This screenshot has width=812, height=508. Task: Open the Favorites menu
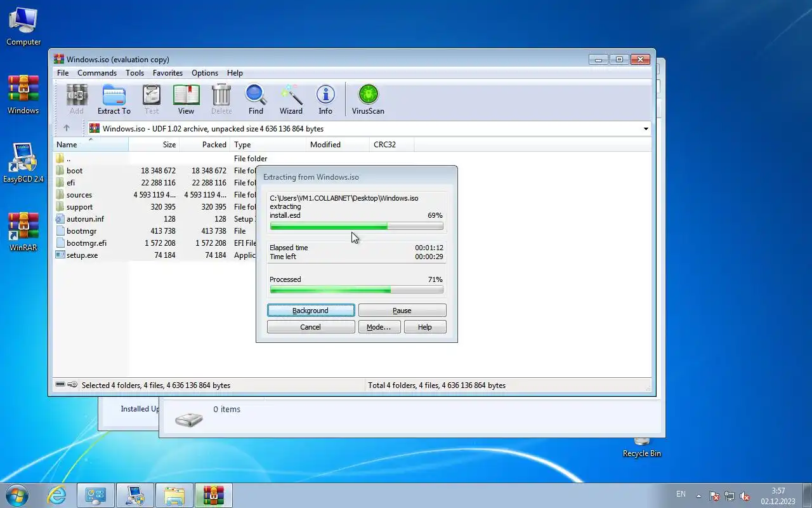(x=167, y=73)
